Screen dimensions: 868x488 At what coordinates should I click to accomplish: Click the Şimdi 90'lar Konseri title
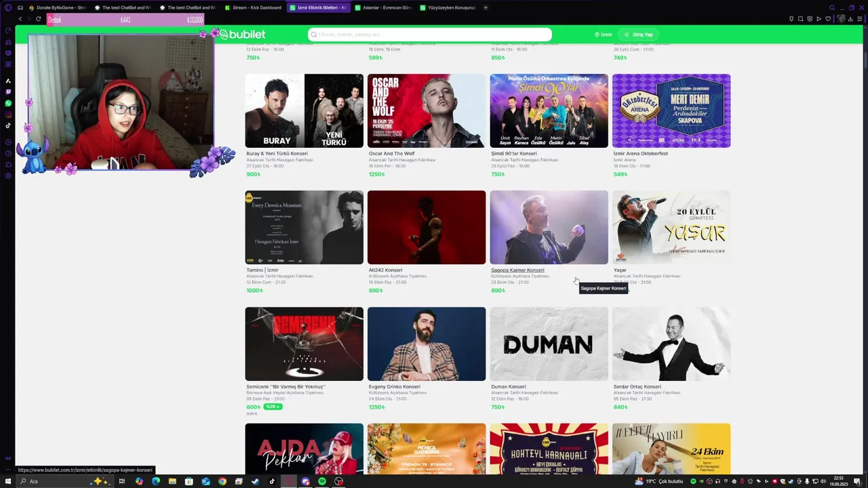pos(514,153)
